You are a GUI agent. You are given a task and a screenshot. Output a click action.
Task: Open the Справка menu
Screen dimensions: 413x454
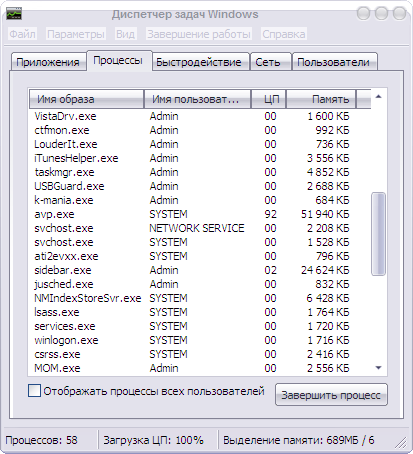(284, 34)
